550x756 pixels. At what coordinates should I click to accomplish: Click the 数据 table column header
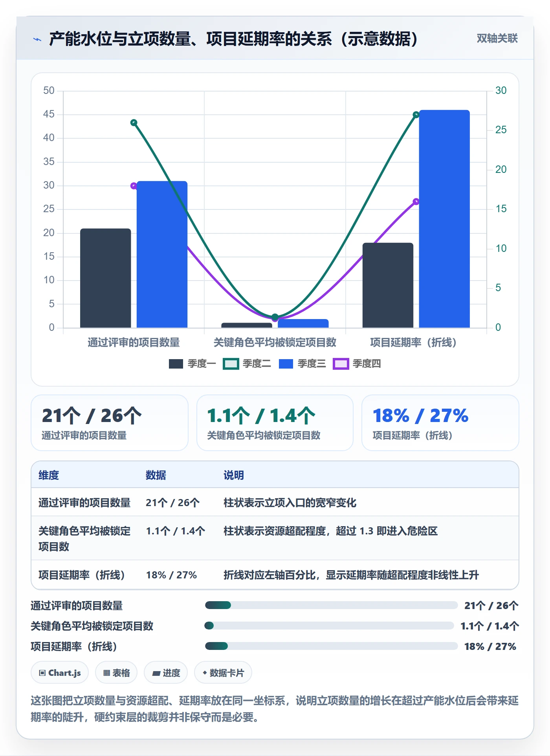[x=156, y=475]
